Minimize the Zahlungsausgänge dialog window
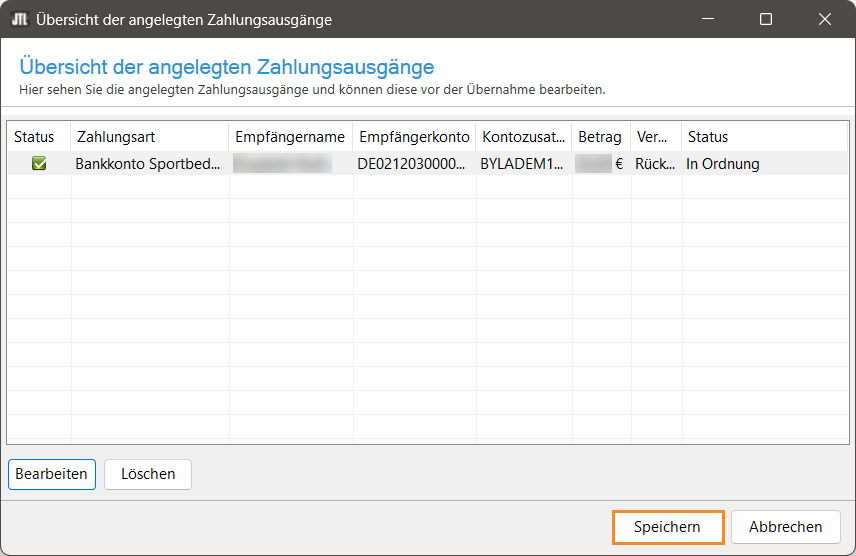The height and width of the screenshot is (556, 856). (707, 19)
